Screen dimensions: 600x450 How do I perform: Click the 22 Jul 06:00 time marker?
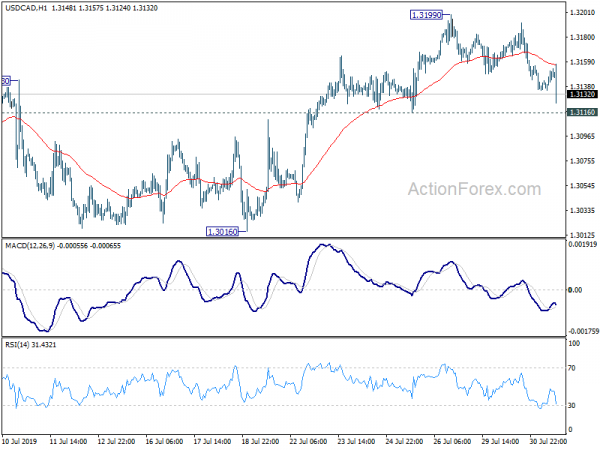click(x=308, y=441)
